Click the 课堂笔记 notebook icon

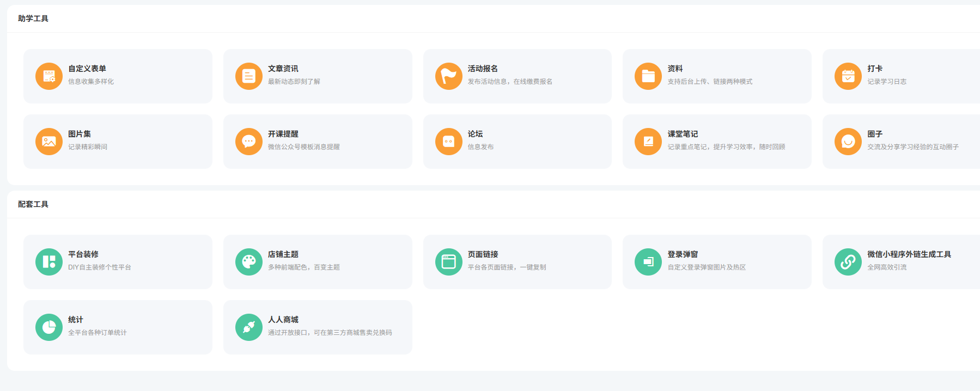point(648,142)
